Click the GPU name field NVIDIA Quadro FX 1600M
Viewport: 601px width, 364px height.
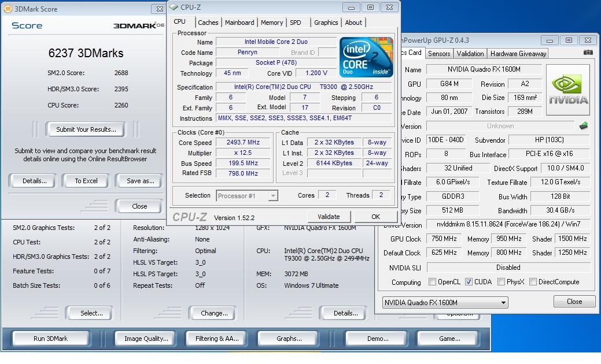tap(484, 69)
